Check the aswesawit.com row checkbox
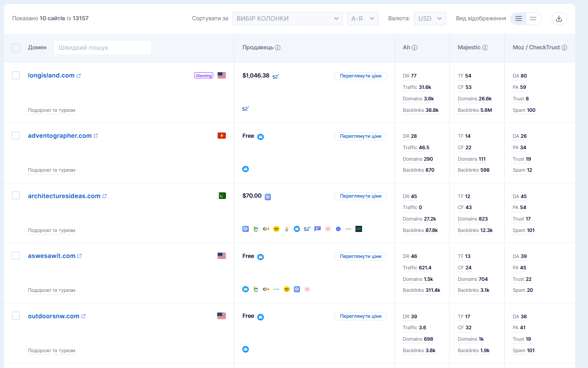 point(16,256)
